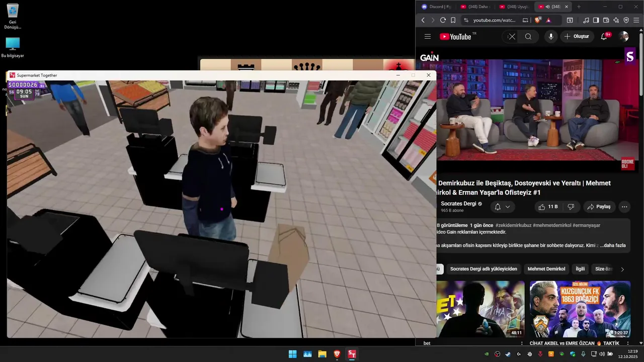This screenshot has height=362, width=644.
Task: Open the 48:11 recommended video thumbnail
Action: [480, 309]
